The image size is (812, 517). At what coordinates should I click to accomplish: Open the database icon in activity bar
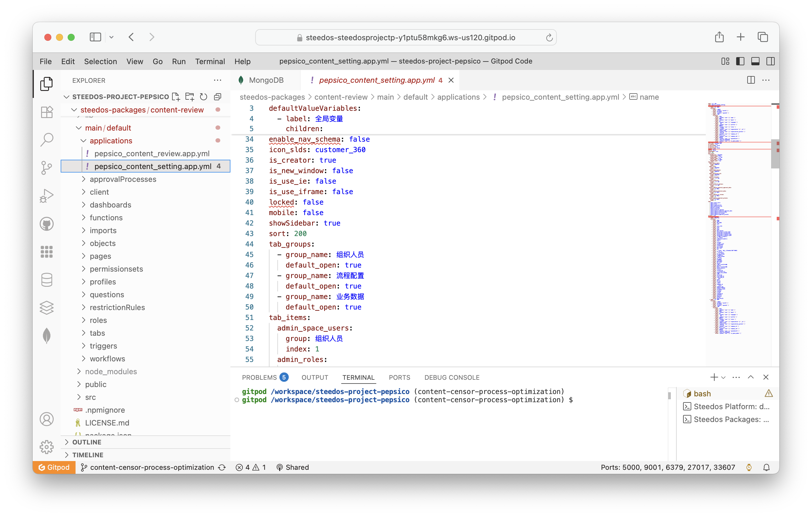tap(47, 279)
